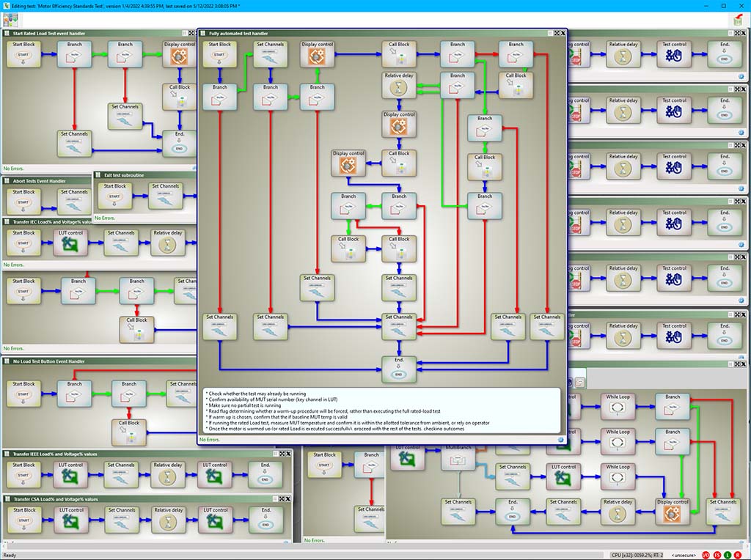Expand the blue arrow at bottom of Fully automated panel
The image size is (751, 560).
560,438
